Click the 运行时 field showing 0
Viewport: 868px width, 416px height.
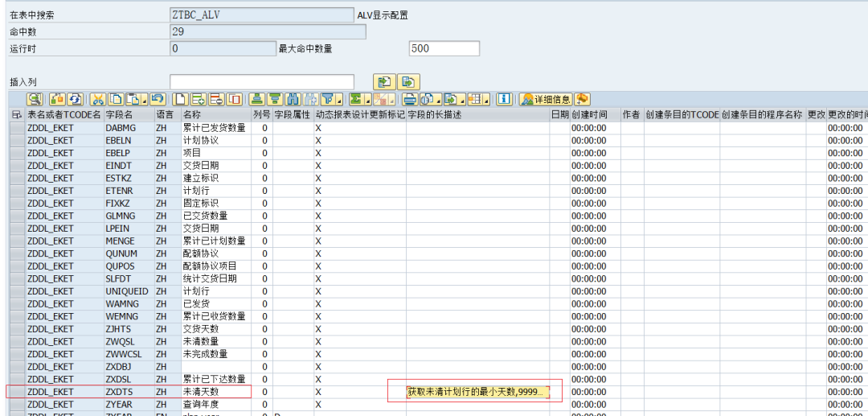[x=223, y=48]
